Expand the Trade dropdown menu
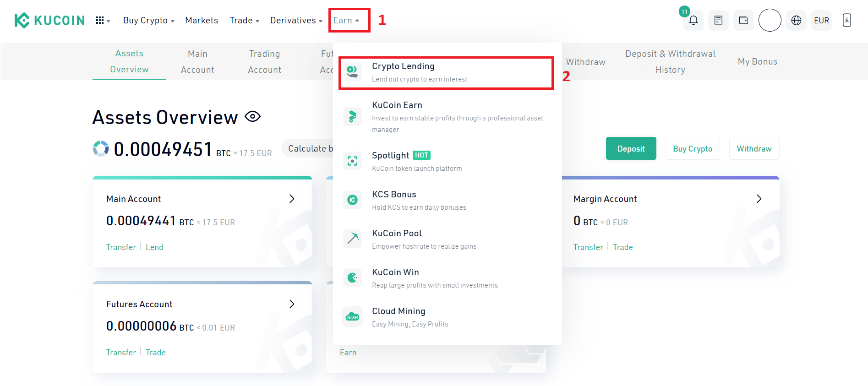 245,20
